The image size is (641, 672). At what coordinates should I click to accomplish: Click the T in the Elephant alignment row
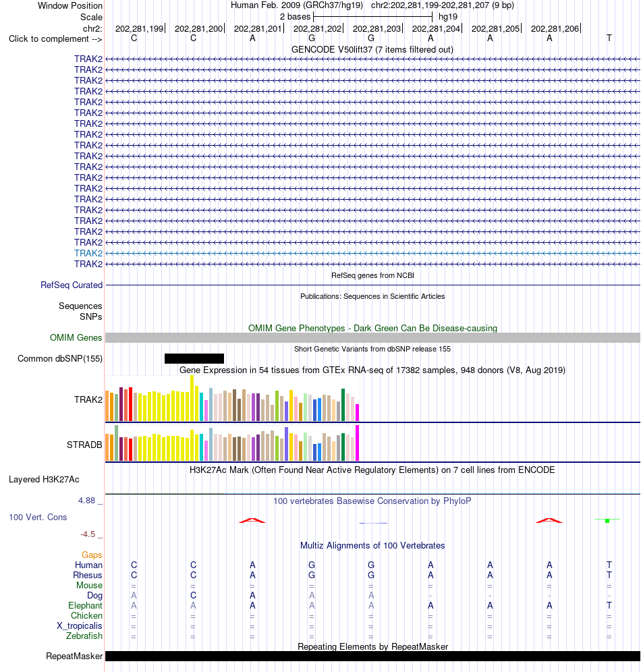[x=609, y=606]
